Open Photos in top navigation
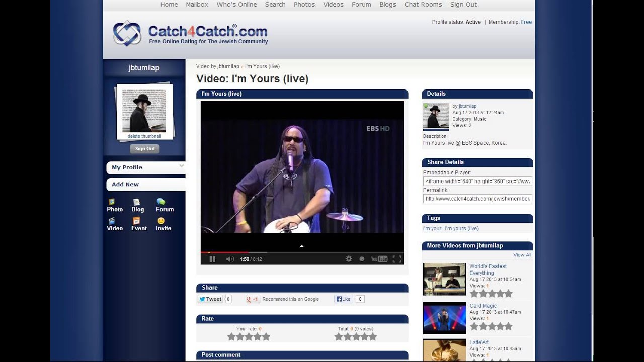The height and width of the screenshot is (362, 644). [x=304, y=5]
